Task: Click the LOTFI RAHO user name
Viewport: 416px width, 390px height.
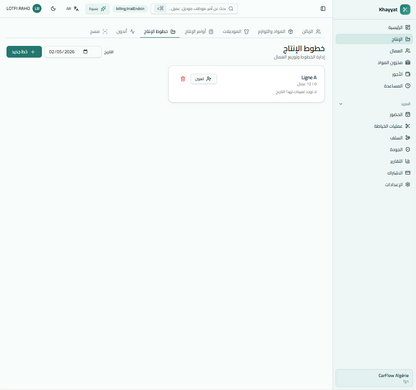Action: [18, 8]
